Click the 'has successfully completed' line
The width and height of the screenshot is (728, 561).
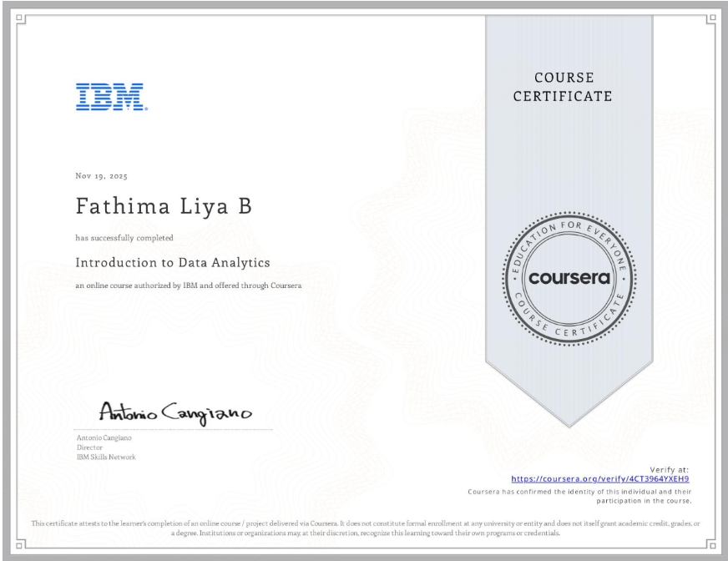(x=124, y=238)
